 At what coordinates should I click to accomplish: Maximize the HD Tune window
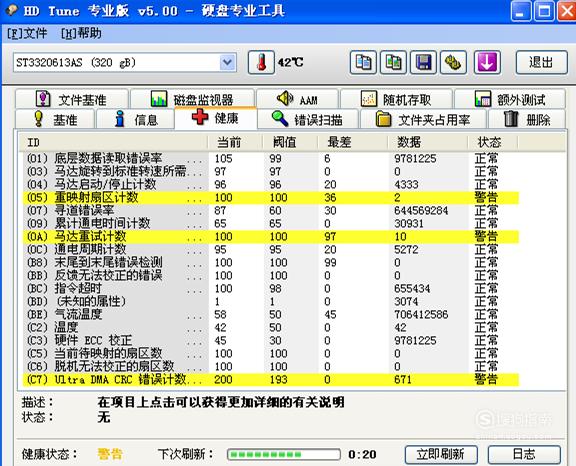[x=544, y=11]
